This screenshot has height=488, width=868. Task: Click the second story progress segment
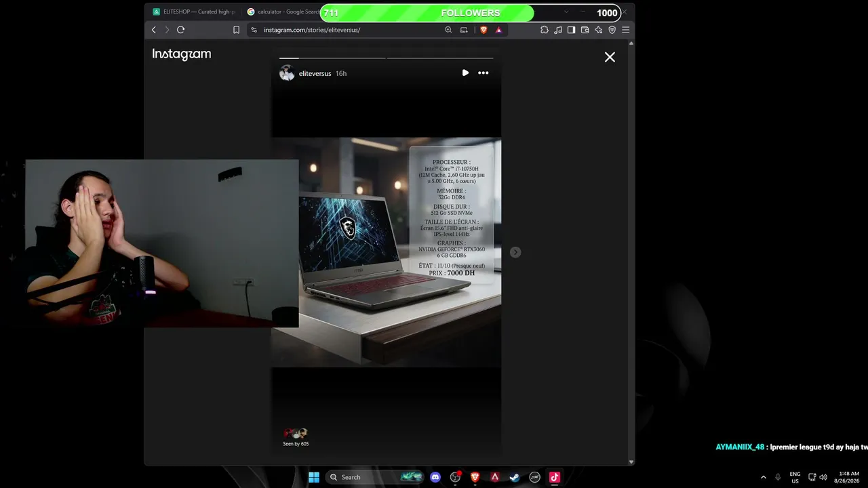coord(440,58)
